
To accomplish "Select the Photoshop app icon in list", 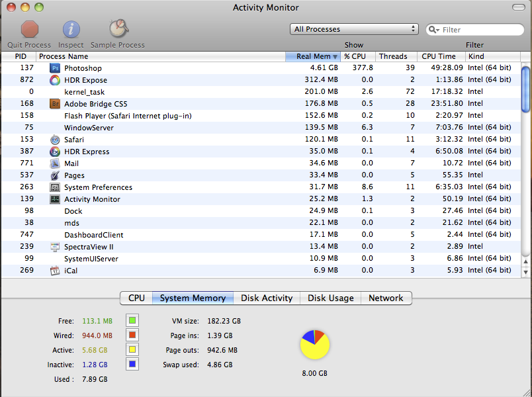I will tap(55, 68).
